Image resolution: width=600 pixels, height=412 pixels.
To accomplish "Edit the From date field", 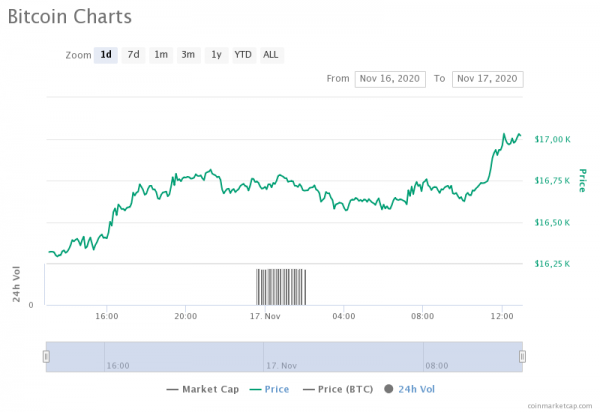I will 390,79.
